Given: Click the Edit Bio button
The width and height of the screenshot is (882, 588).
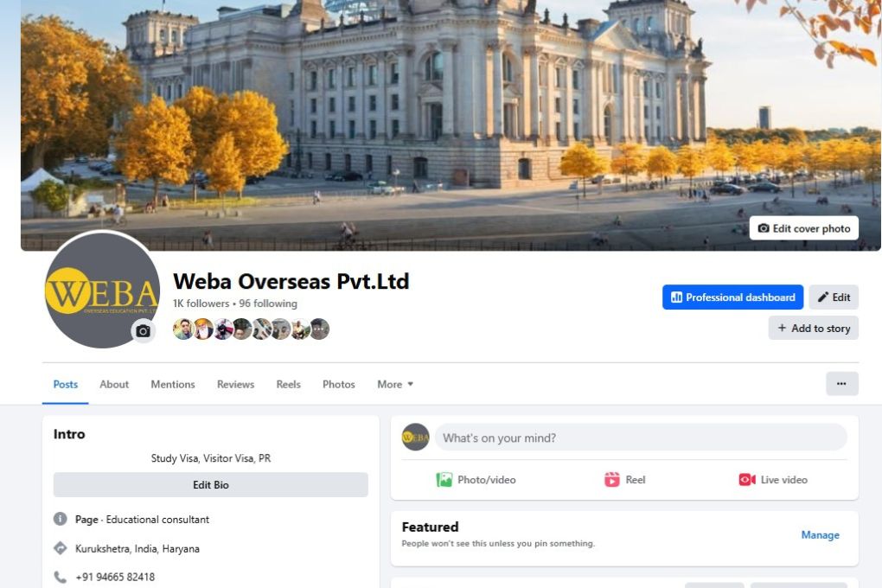Looking at the screenshot, I should tap(210, 484).
